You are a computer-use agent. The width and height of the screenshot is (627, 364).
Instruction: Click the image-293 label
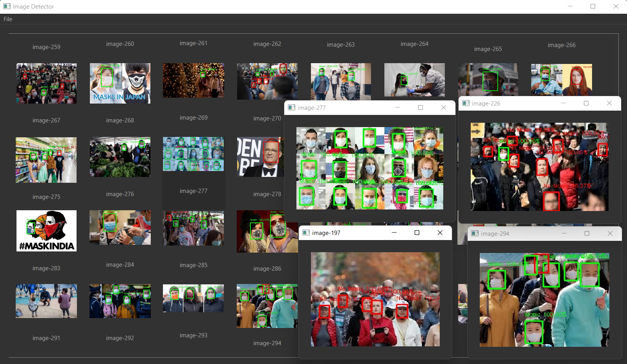point(194,335)
